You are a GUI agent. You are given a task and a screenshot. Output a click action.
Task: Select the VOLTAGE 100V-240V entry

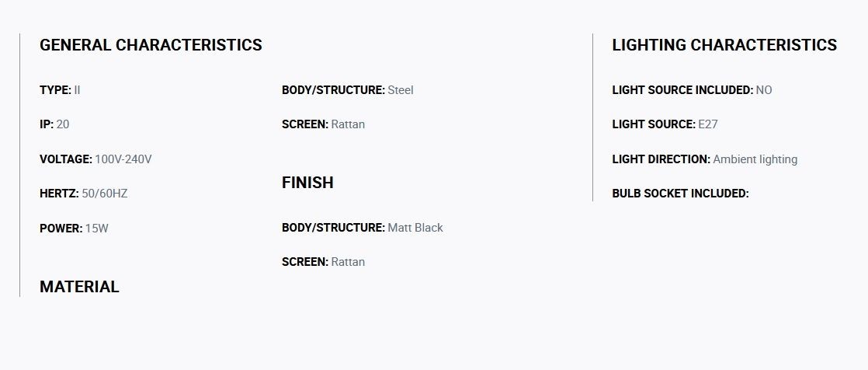[95, 159]
